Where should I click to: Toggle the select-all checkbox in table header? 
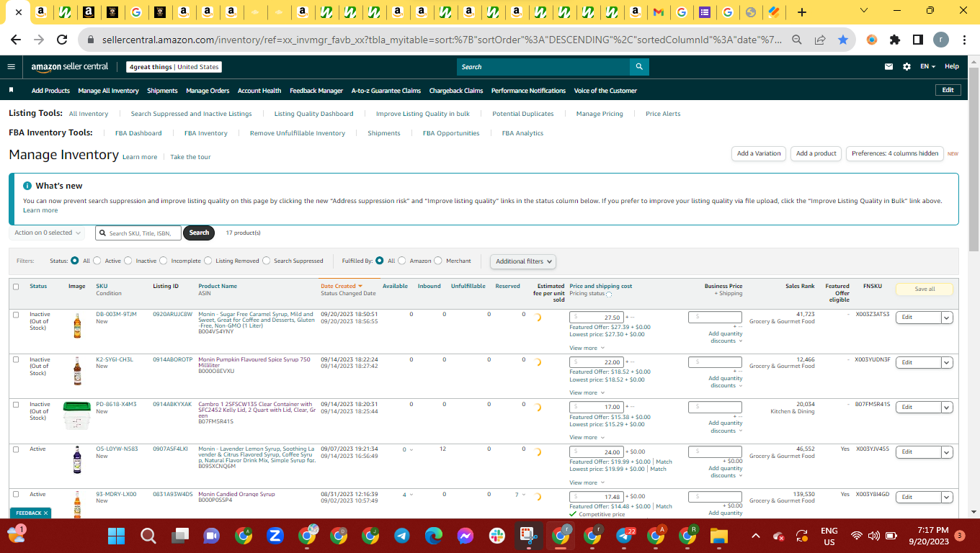[x=16, y=287]
